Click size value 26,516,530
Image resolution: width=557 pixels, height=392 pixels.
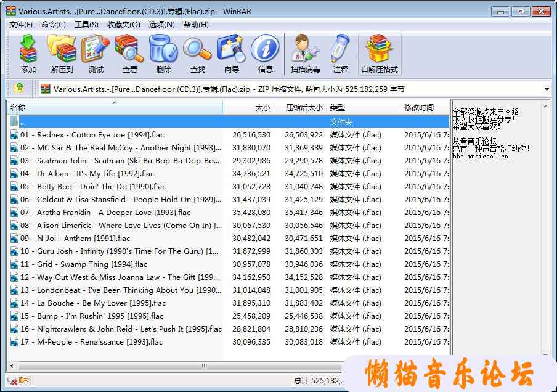point(251,135)
